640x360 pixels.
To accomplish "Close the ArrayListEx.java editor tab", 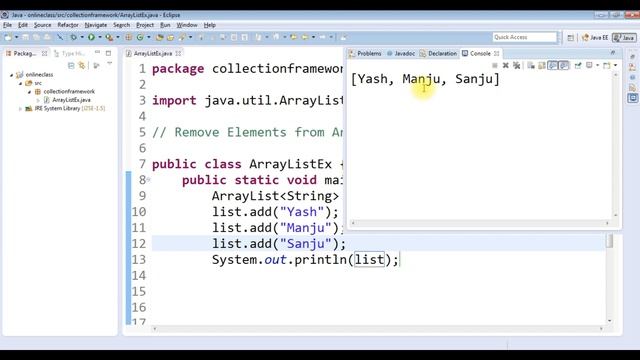I will coord(178,53).
